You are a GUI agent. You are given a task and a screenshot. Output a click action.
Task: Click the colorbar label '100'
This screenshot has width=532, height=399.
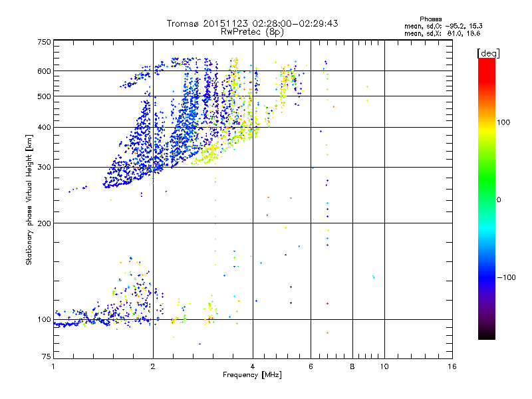coord(503,122)
